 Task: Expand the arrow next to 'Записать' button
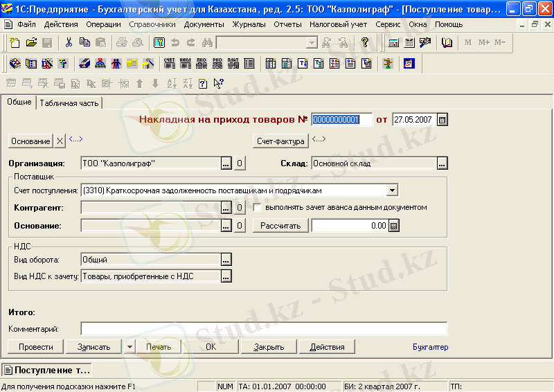pos(129,346)
